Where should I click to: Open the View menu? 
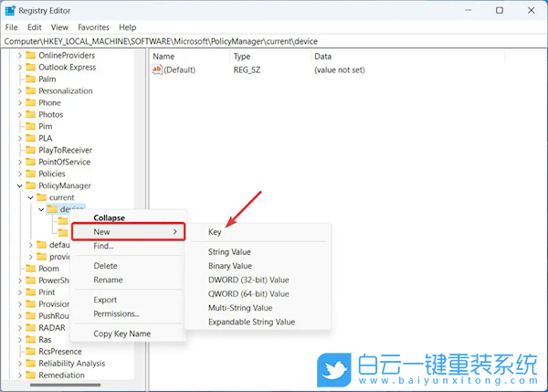[59, 27]
